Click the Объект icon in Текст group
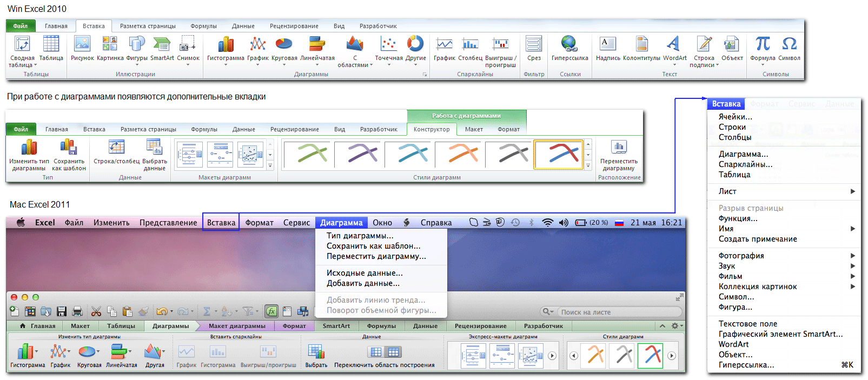The image size is (868, 380). [x=732, y=44]
